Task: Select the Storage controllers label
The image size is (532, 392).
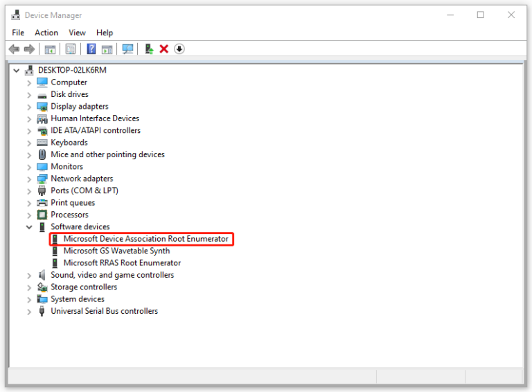Action: (x=84, y=287)
